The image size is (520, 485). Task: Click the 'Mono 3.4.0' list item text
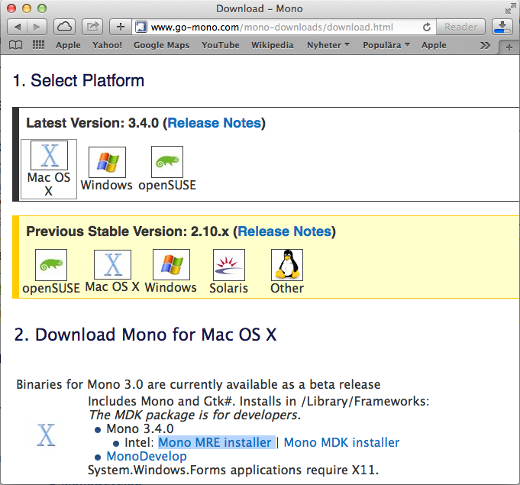140,429
